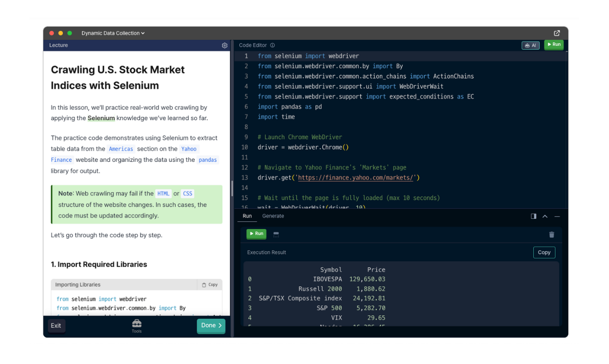Click Run button in output panel
Viewport: 609px width, 364px height.
(x=257, y=234)
